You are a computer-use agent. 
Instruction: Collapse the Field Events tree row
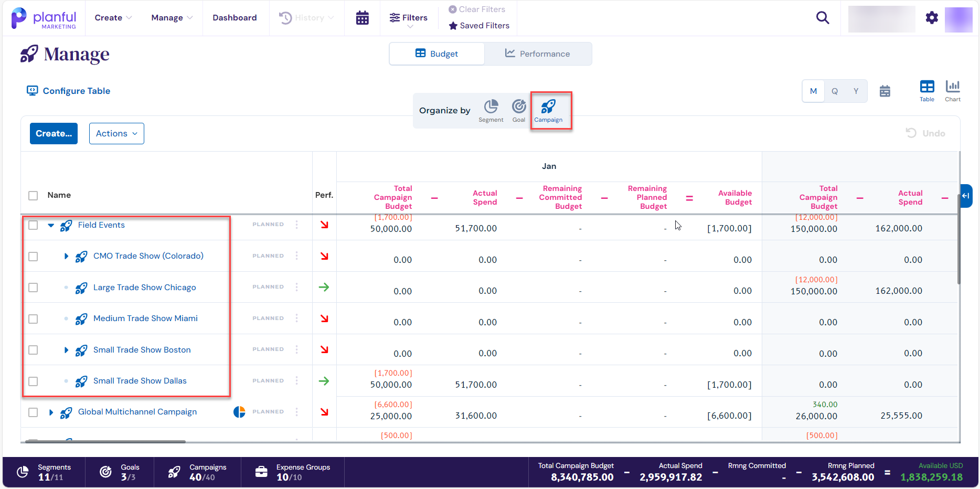pos(51,225)
